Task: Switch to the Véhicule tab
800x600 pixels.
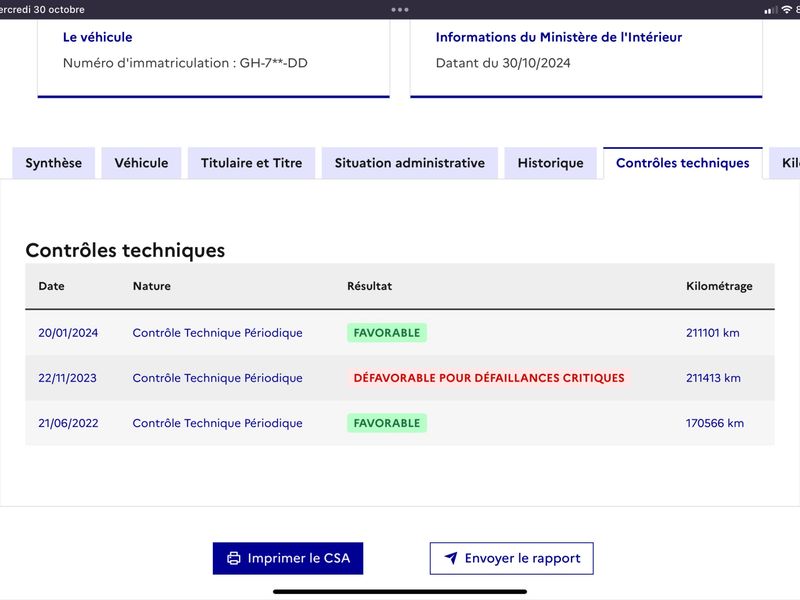Action: [141, 163]
